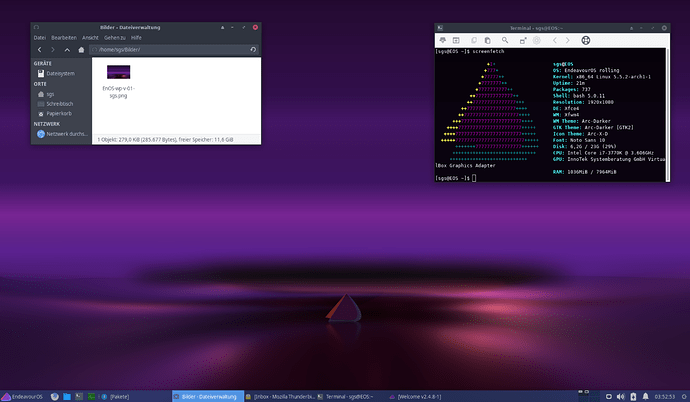Screen dimensions: 690x402
Task: Go up to the parent folder
Action: coord(67,48)
